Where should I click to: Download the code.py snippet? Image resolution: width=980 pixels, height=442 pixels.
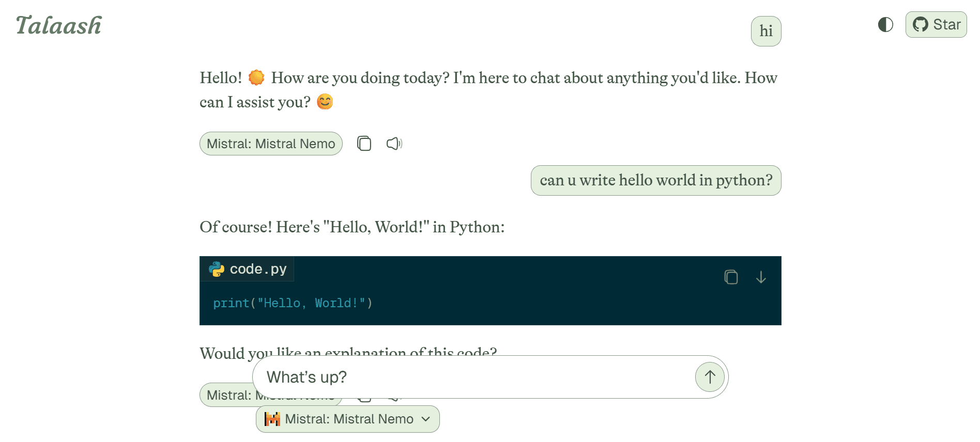coord(761,277)
